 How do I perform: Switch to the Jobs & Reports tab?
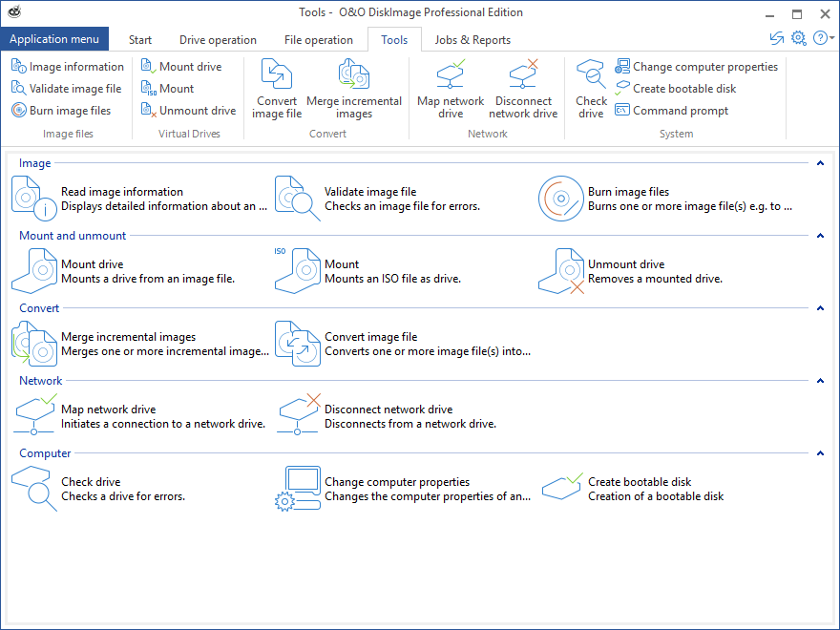coord(472,40)
